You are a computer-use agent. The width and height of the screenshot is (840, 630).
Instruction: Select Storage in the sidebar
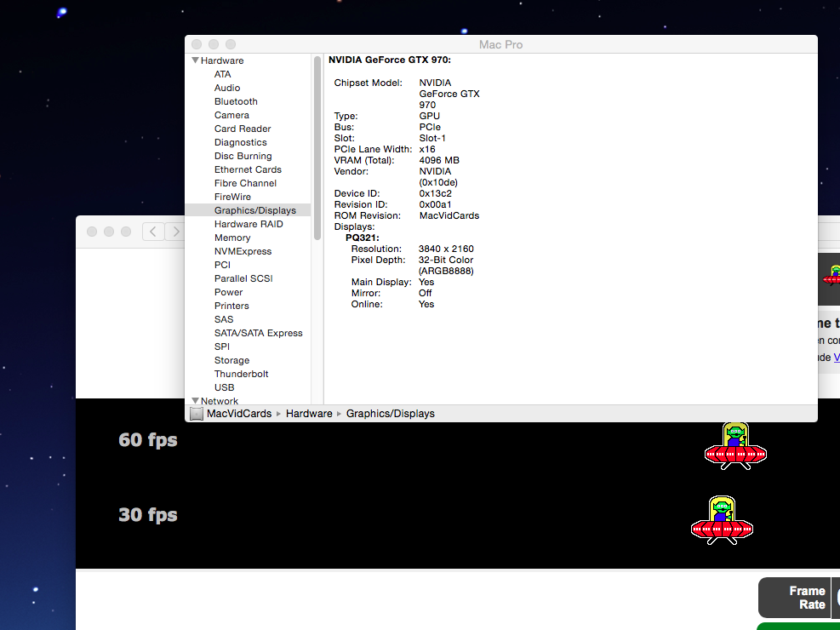pos(232,360)
